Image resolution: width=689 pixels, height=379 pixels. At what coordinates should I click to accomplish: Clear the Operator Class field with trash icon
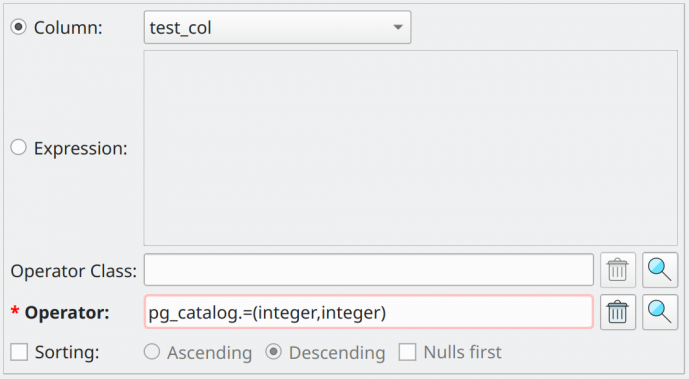(617, 270)
